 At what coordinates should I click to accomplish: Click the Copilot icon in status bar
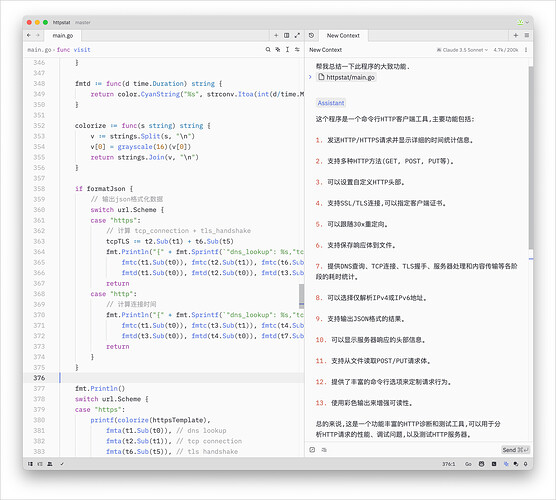point(481,464)
